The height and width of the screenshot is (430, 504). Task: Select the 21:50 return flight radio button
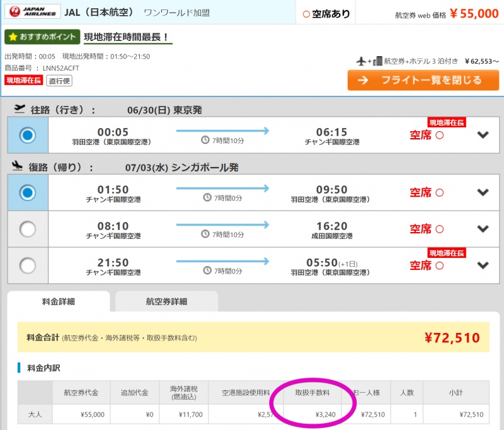28,265
